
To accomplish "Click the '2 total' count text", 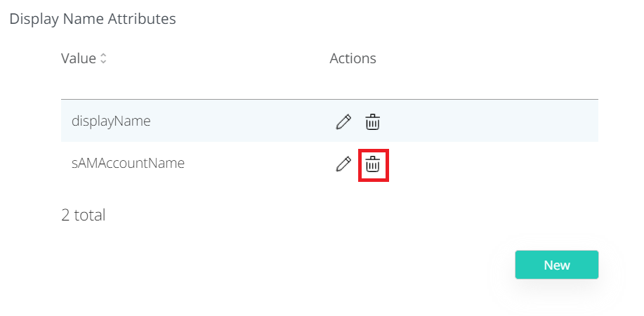I will (x=83, y=215).
